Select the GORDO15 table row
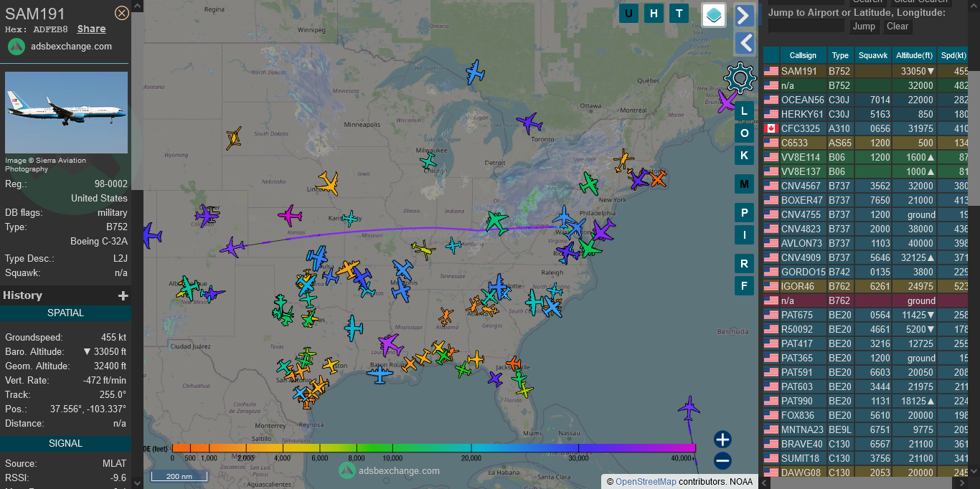Screen dimensions: 980x489 click(866, 272)
